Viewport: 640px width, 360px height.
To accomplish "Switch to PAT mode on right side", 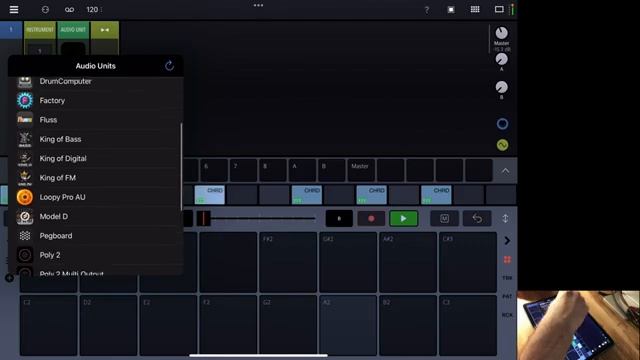I will pos(507,296).
